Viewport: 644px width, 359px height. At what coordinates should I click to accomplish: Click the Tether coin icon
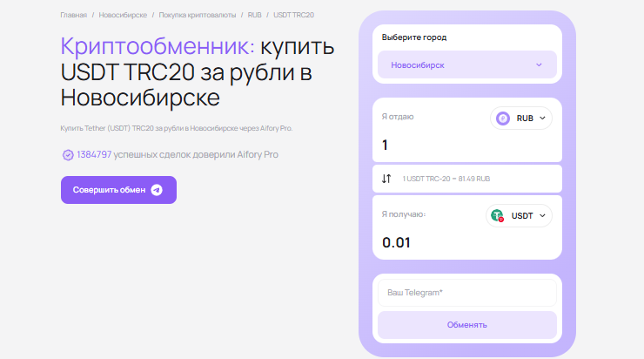(x=498, y=216)
